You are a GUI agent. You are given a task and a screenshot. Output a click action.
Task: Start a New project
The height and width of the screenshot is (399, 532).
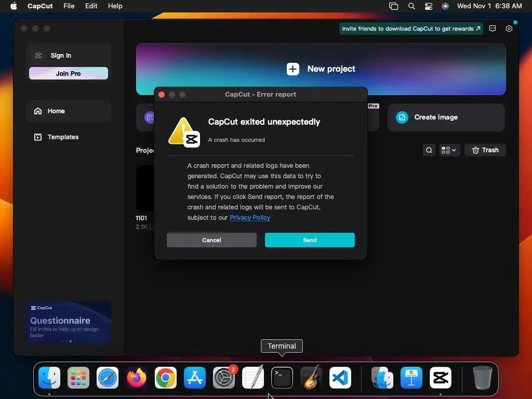pyautogui.click(x=321, y=69)
